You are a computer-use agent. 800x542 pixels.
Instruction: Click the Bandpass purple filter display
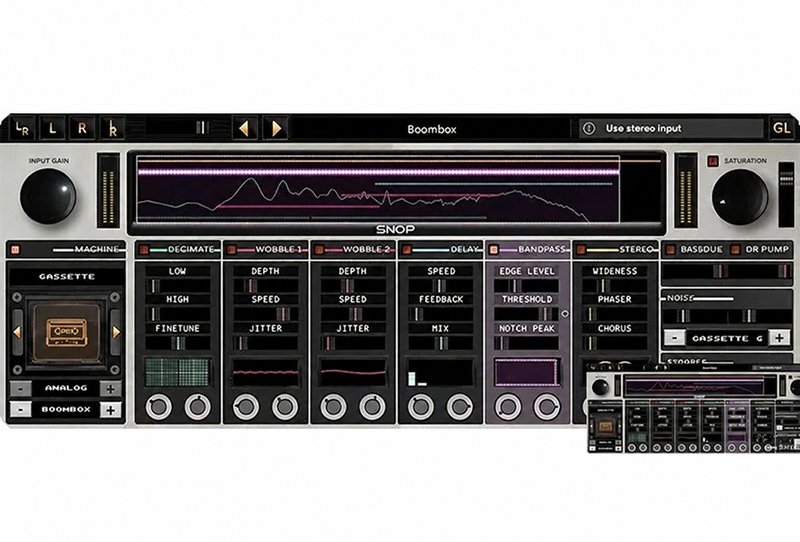pyautogui.click(x=527, y=372)
